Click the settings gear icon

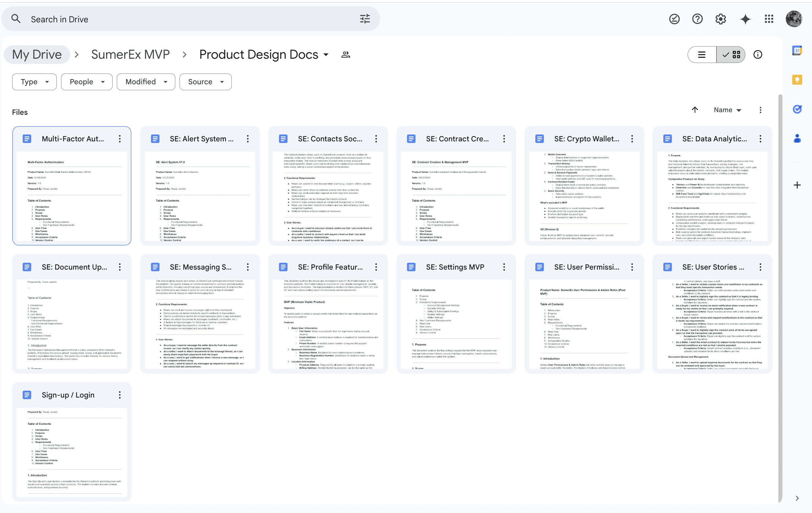pos(721,19)
